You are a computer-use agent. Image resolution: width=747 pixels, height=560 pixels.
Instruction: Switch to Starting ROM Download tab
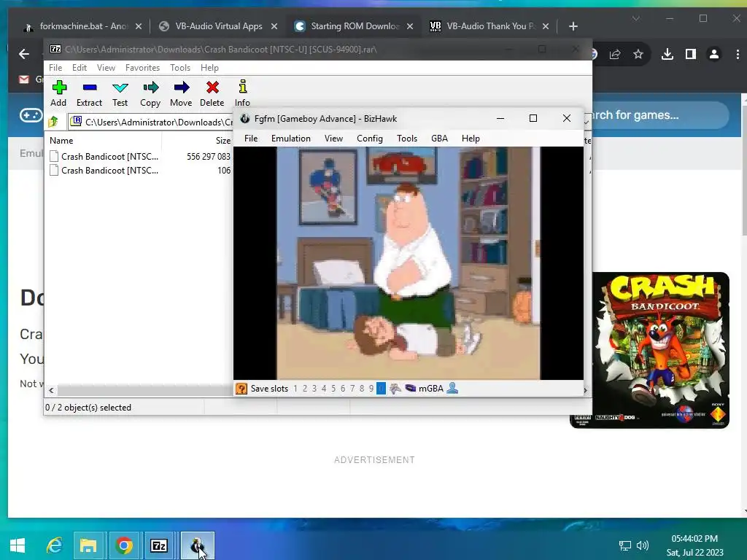(x=355, y=26)
